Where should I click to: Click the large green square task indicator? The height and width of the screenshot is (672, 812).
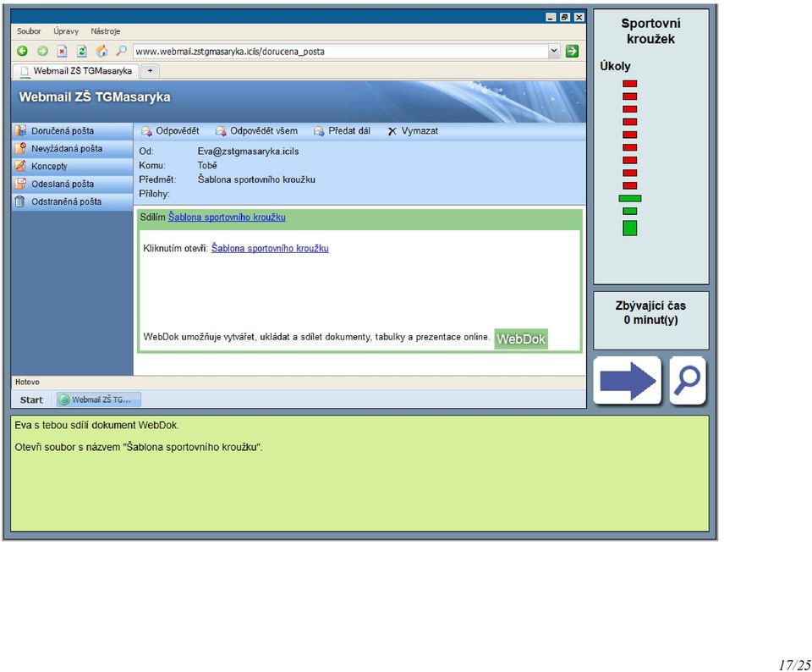[629, 228]
